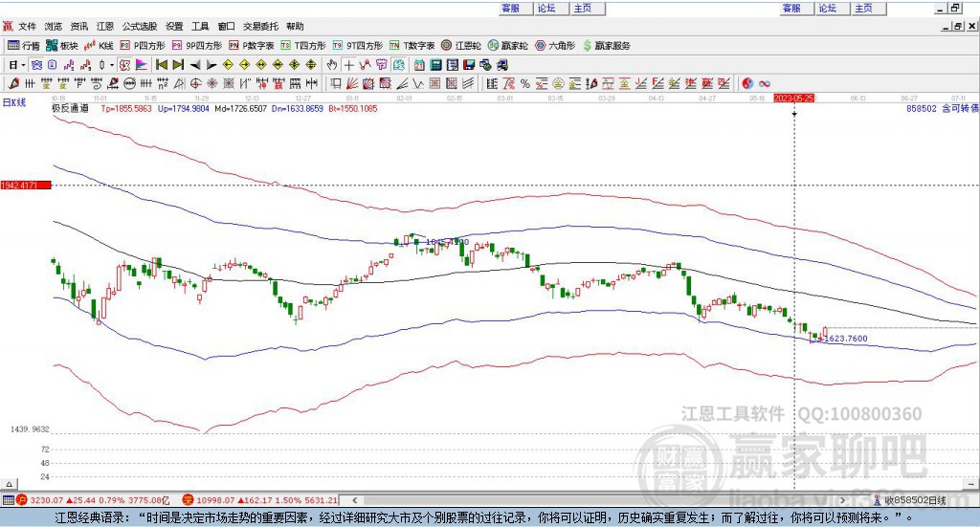Viewport: 980px width, 527px height.
Task: Open the 9T四方形 tool
Action: tap(358, 46)
